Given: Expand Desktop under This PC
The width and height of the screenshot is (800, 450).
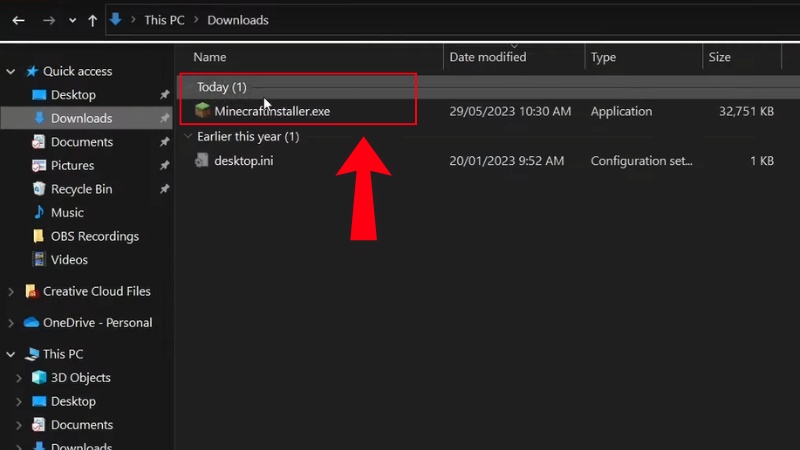Looking at the screenshot, I should [19, 402].
